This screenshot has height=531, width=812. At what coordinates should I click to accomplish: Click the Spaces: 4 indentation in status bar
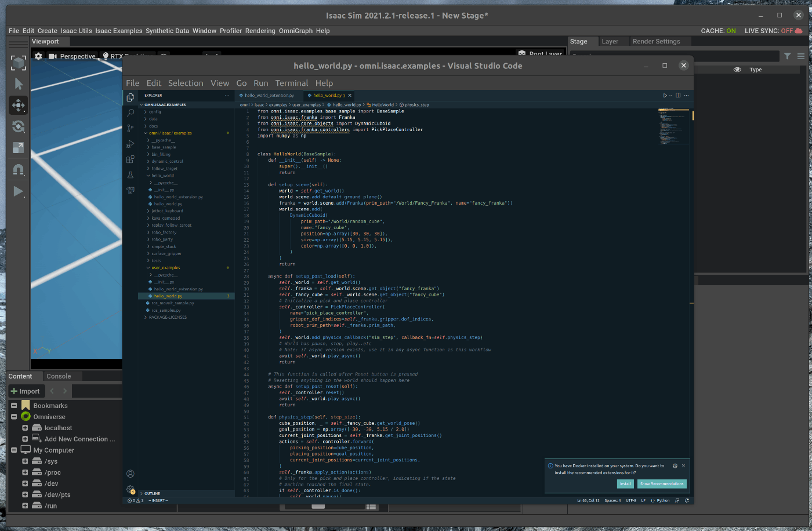point(612,500)
